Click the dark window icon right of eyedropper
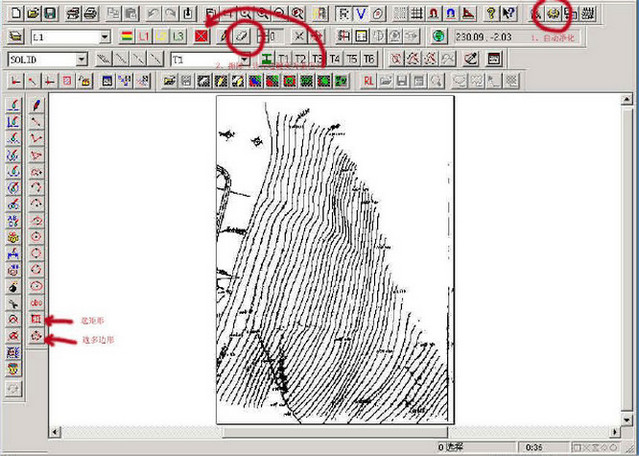The image size is (639, 456). click(494, 59)
